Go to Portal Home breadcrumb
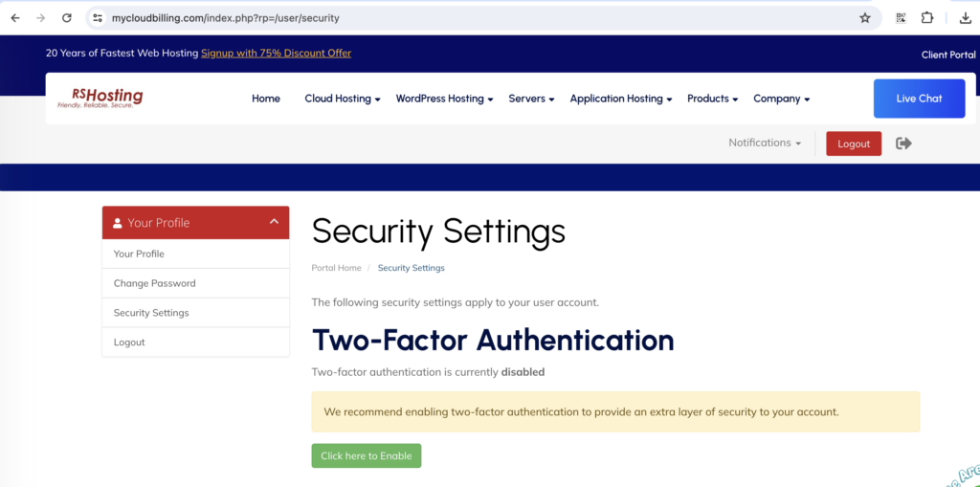The image size is (980, 487). (336, 268)
